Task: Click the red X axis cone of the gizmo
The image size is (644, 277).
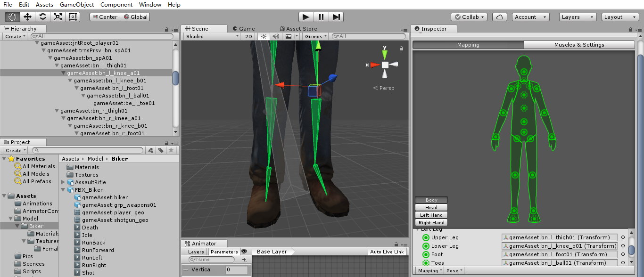Action: pos(375,65)
